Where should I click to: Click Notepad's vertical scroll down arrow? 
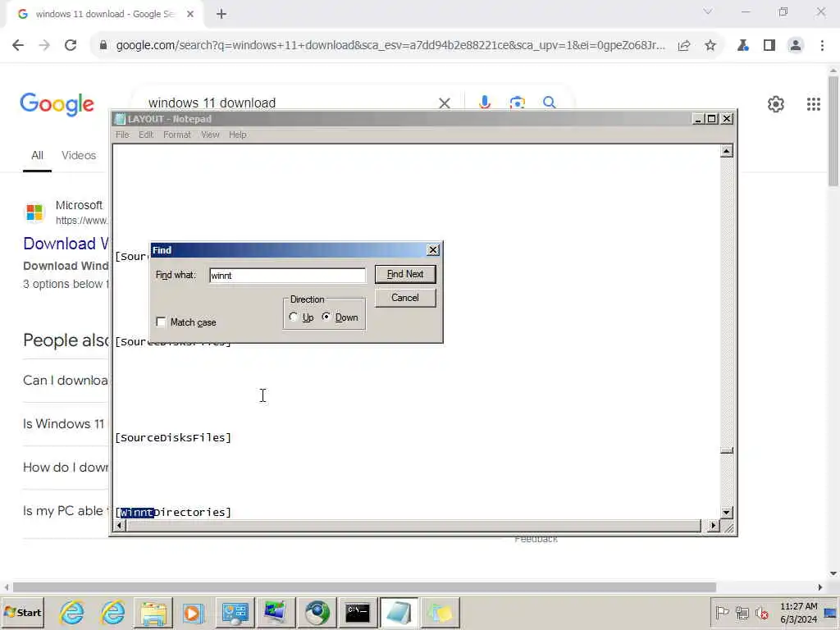[x=727, y=513]
